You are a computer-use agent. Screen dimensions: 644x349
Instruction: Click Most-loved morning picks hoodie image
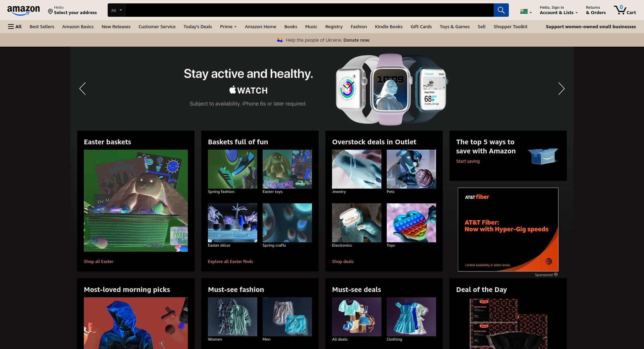pos(136,323)
